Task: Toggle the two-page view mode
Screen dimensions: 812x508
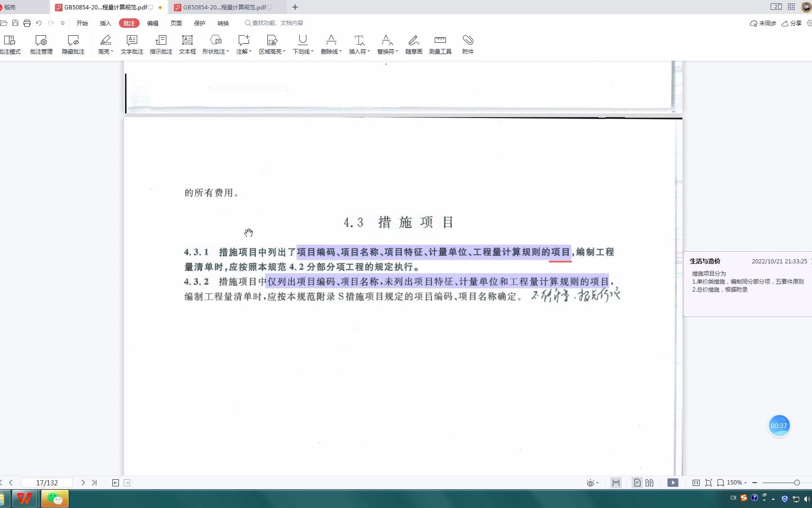Action: [x=649, y=483]
